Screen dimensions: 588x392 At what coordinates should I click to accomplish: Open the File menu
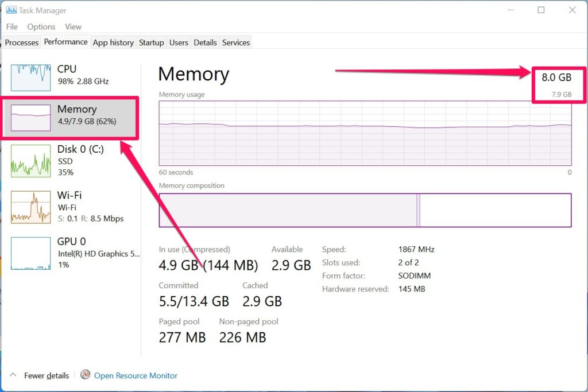[x=12, y=26]
